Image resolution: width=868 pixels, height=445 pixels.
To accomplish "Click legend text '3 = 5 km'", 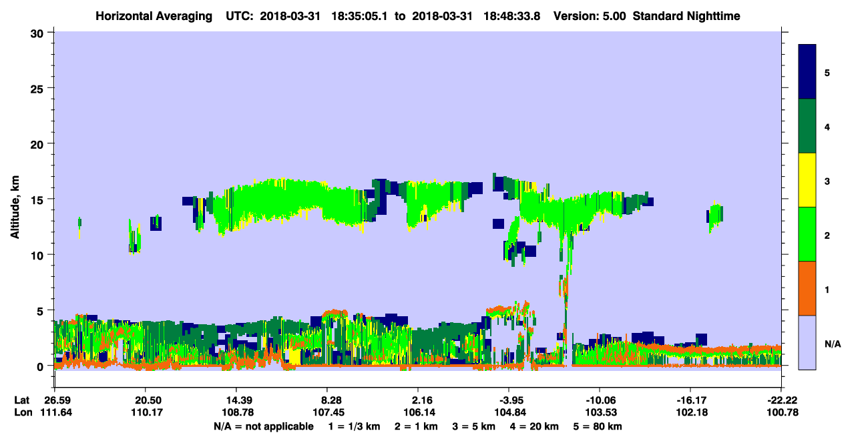I will coord(473,426).
